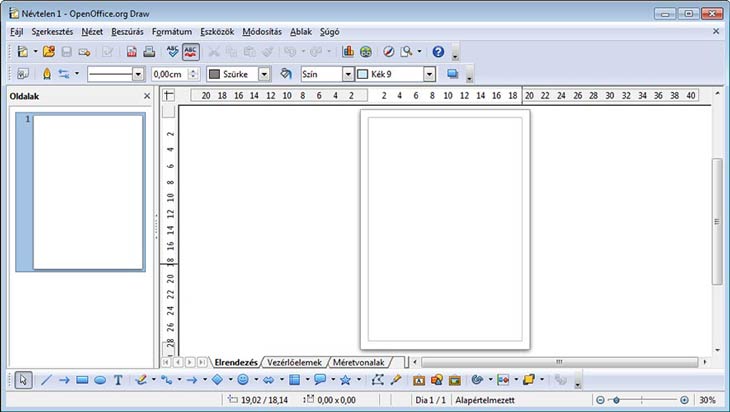Send document as e-mail icon
The width and height of the screenshot is (730, 412).
[x=84, y=52]
